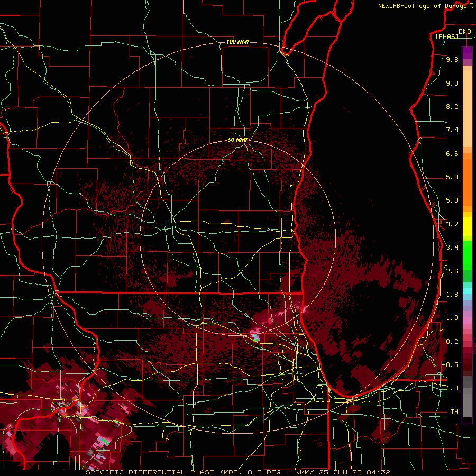The height and width of the screenshot is (476, 476).
Task: Click the 5.0 legend value
Action: 452,200
